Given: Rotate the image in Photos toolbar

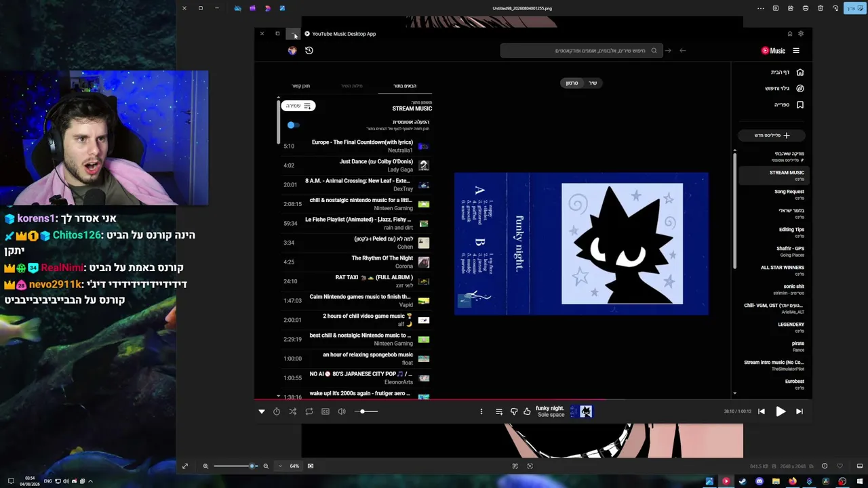Looking at the screenshot, I should click(835, 8).
